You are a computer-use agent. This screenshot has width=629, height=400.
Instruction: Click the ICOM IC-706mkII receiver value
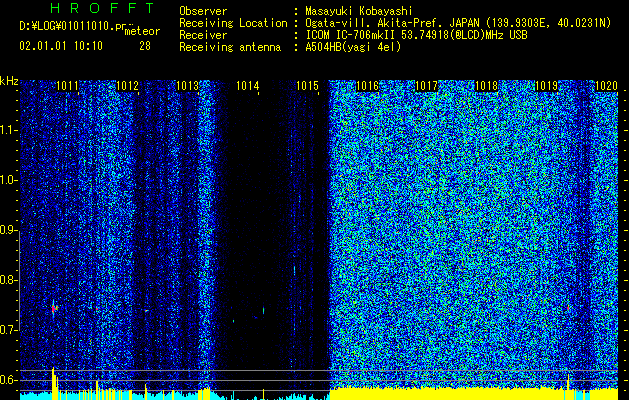pyautogui.click(x=416, y=35)
